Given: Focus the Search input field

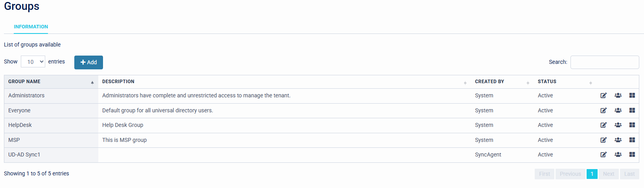Looking at the screenshot, I should tap(604, 62).
